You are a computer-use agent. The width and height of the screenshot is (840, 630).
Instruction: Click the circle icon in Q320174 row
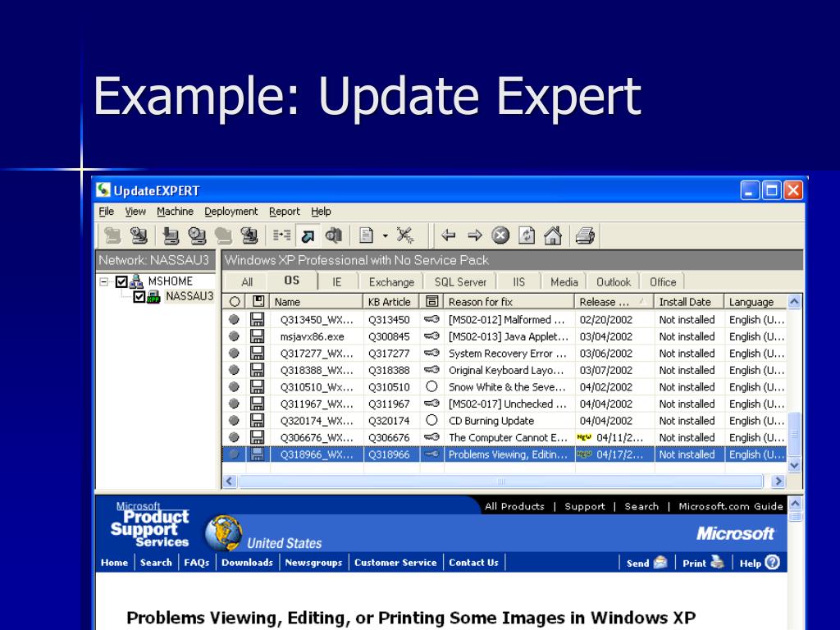(x=431, y=420)
